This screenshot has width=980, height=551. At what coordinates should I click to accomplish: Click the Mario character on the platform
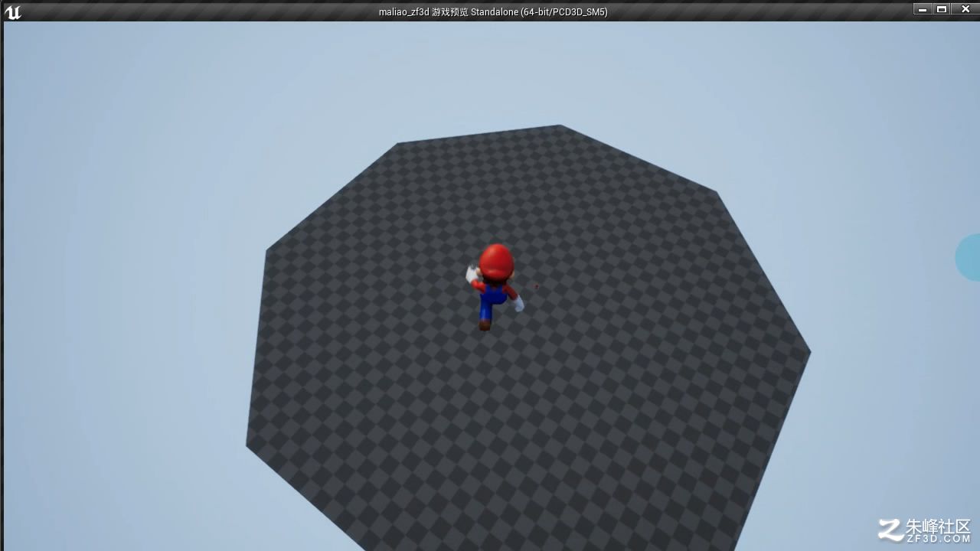[x=495, y=287]
